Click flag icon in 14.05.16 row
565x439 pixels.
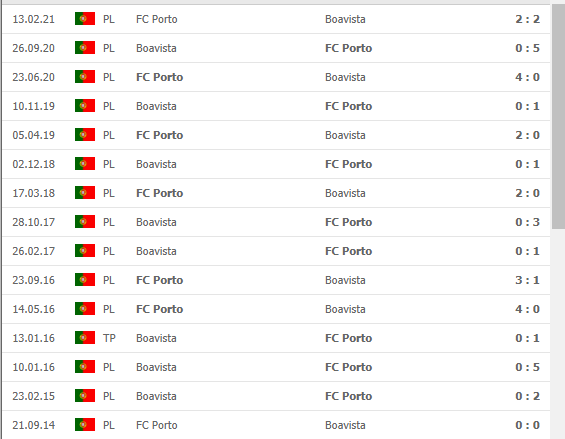click(85, 309)
